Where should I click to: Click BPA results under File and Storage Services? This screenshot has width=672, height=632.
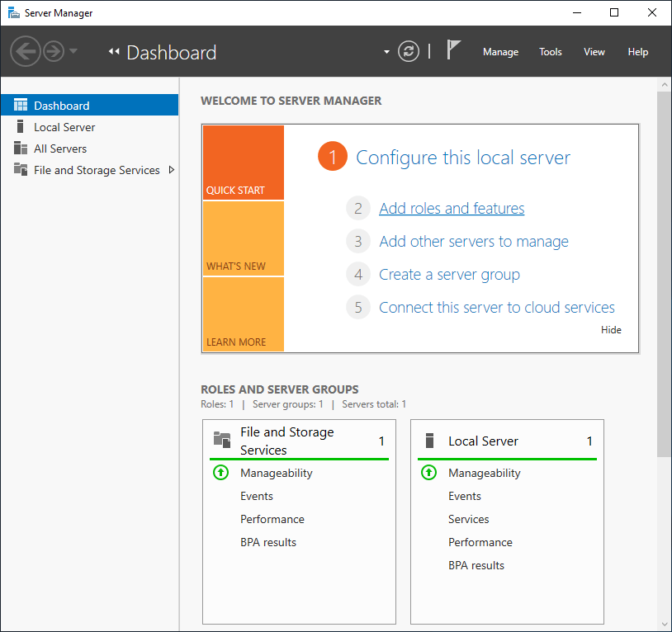point(267,542)
